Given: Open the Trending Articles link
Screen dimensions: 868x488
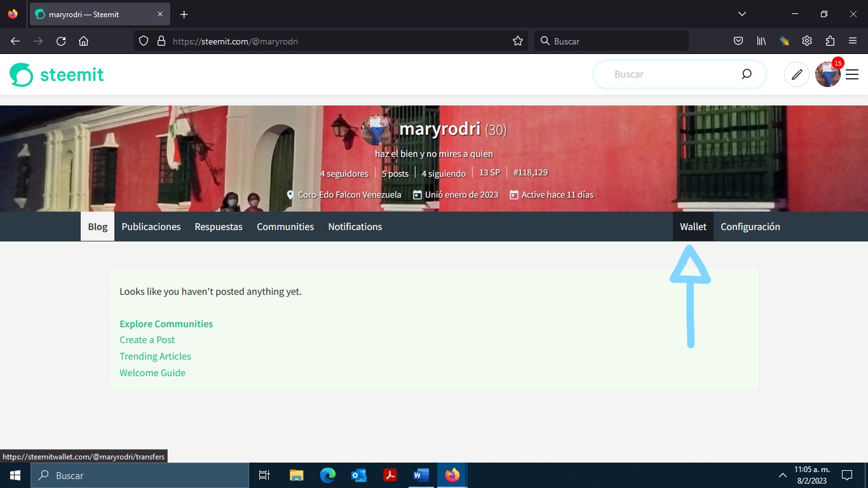Looking at the screenshot, I should click(155, 356).
